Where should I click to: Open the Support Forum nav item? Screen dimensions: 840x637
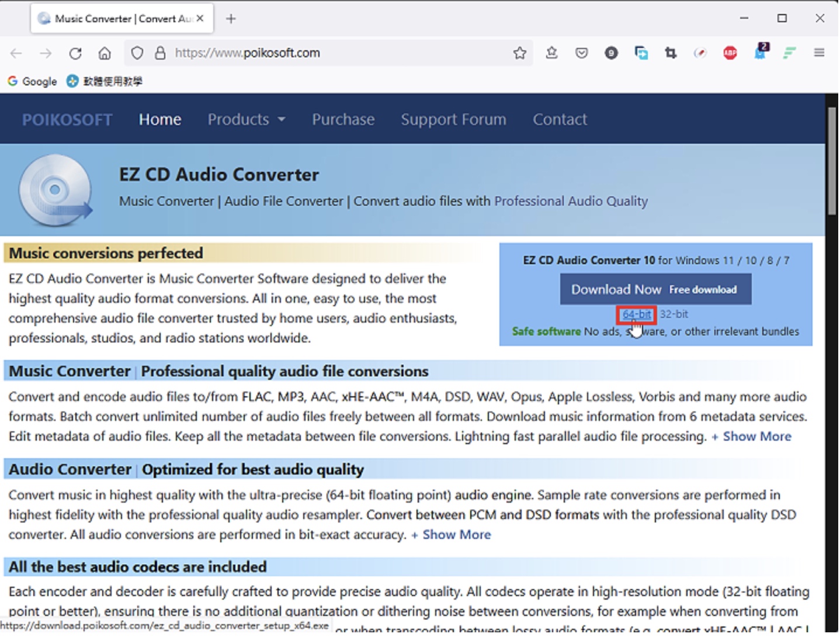pos(454,119)
